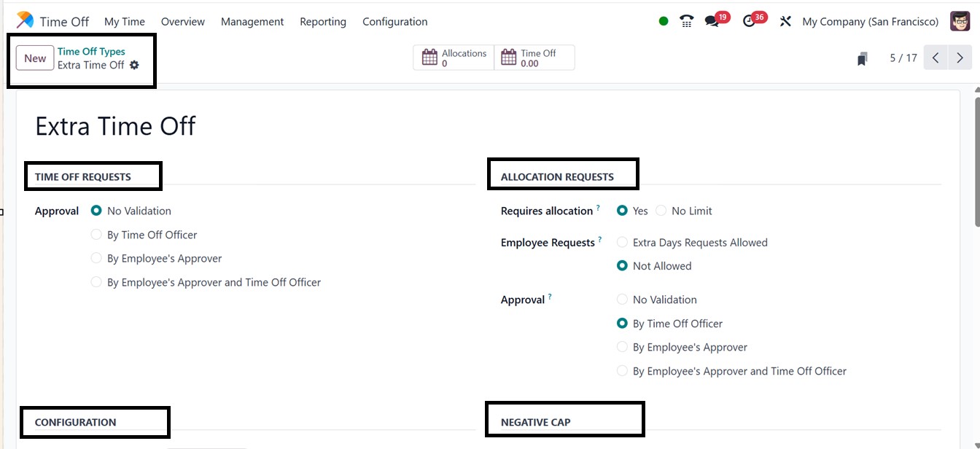Screen dimensions: 980x449
Task: Enable Extra Days Requests Allowed option
Action: [x=622, y=242]
